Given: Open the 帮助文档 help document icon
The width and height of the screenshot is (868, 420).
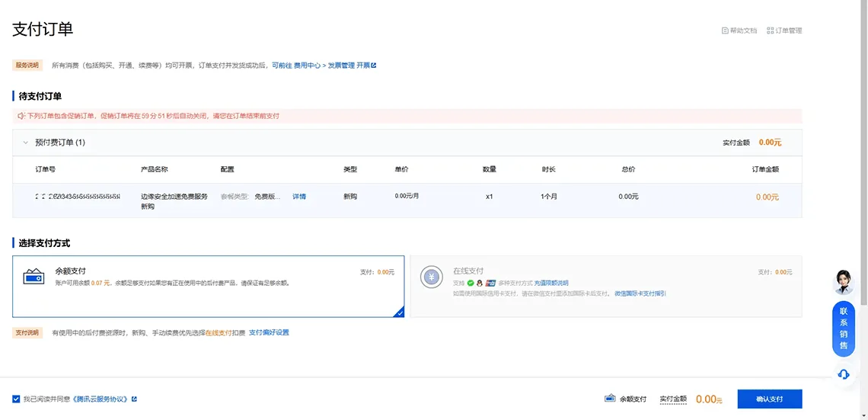Looking at the screenshot, I should pos(725,31).
